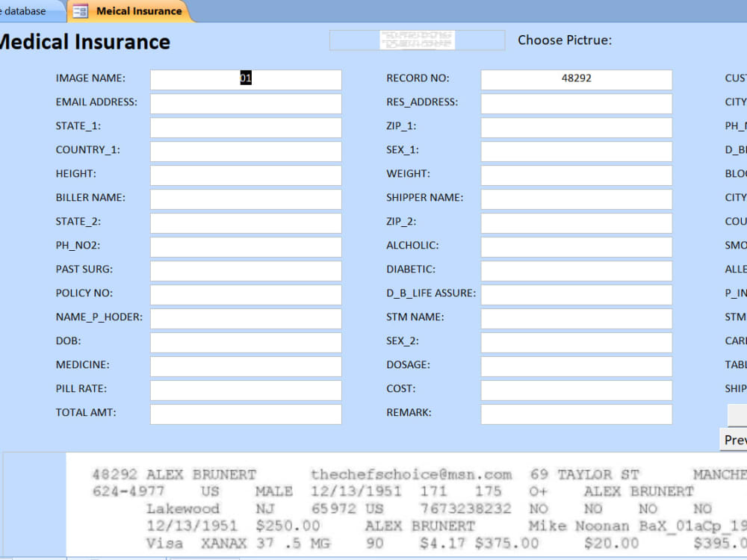The width and height of the screenshot is (747, 560).
Task: Click the date 12/13/1951 next to MALE
Action: click(x=356, y=491)
